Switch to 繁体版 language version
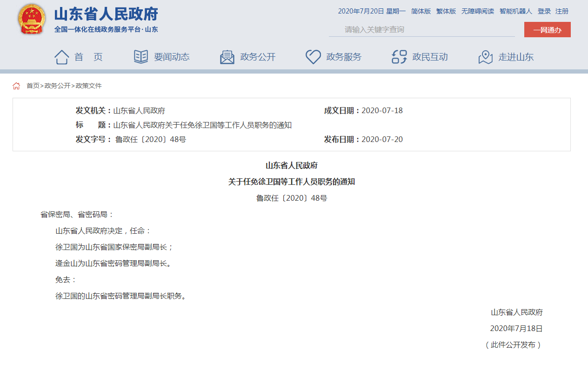588x365 pixels. click(446, 11)
